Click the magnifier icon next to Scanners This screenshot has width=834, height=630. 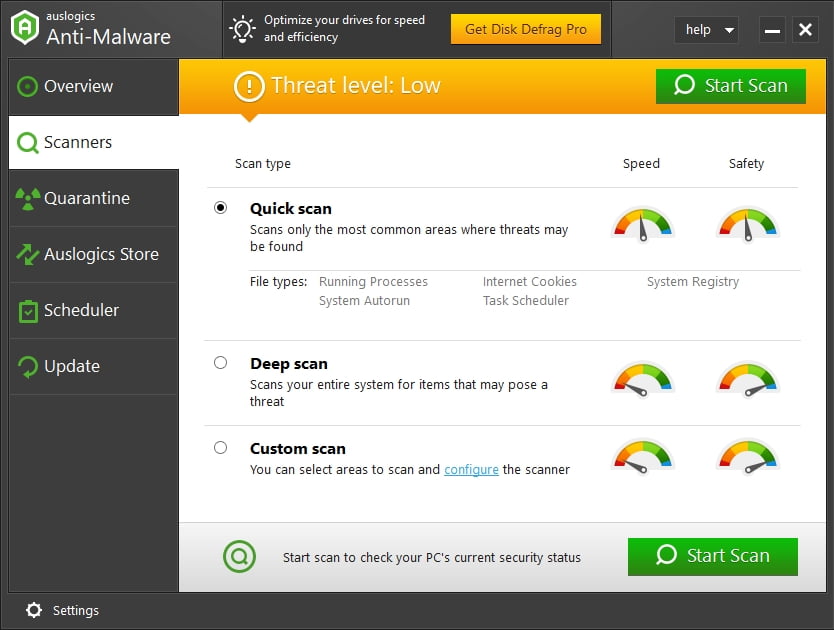[25, 142]
